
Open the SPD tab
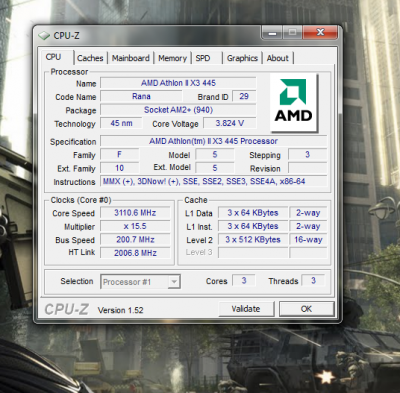click(x=203, y=58)
